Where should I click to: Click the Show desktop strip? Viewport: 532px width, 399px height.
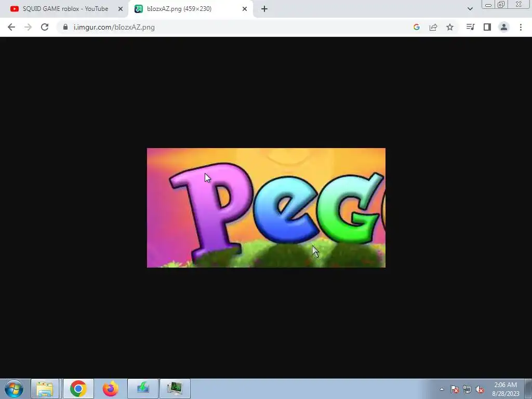pos(528,389)
